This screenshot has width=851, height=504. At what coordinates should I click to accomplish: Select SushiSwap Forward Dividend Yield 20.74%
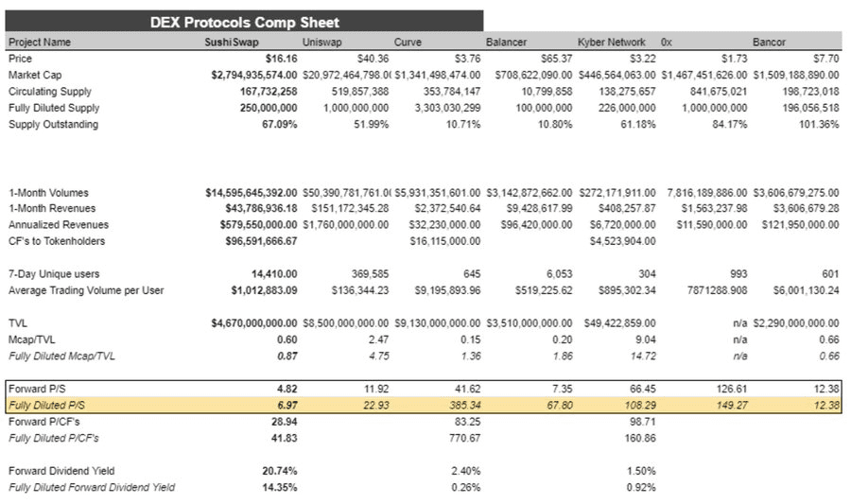coord(280,471)
